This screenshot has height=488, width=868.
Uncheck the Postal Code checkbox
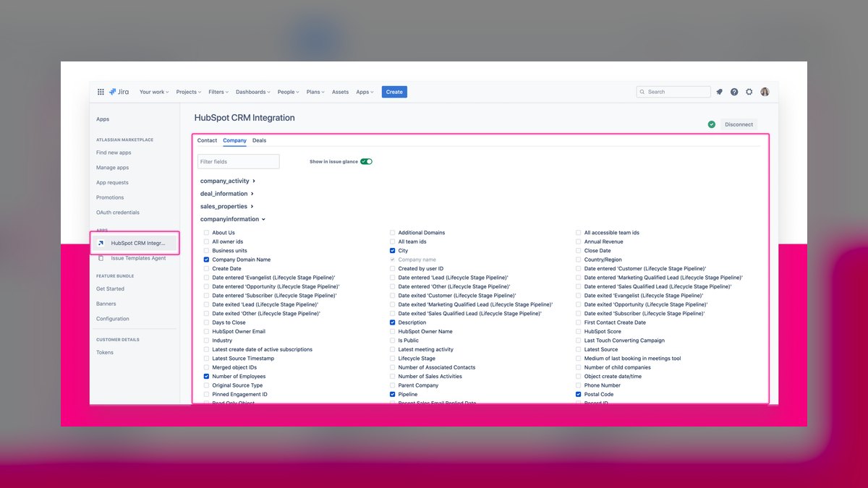click(579, 395)
